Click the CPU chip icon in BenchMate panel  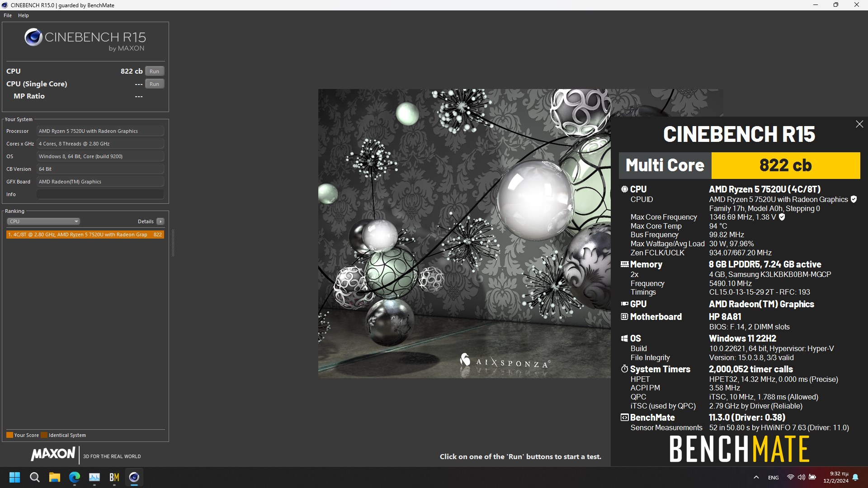pyautogui.click(x=624, y=189)
